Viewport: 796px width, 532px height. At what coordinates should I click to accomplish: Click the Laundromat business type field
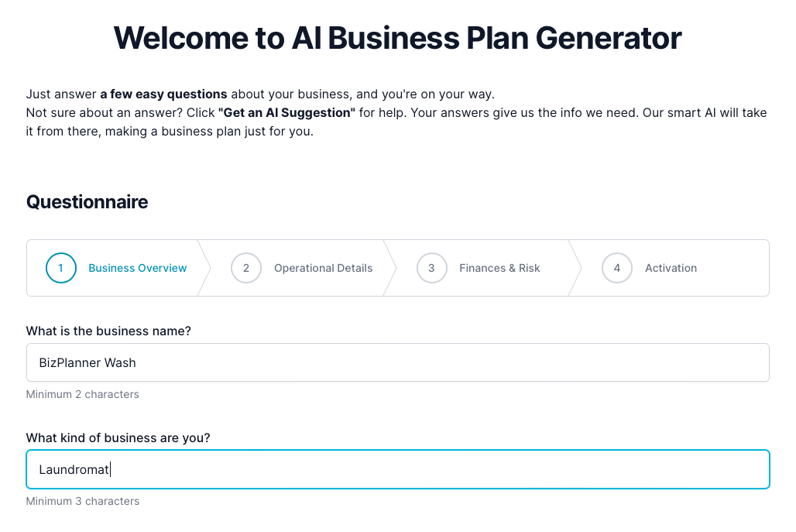pos(397,469)
